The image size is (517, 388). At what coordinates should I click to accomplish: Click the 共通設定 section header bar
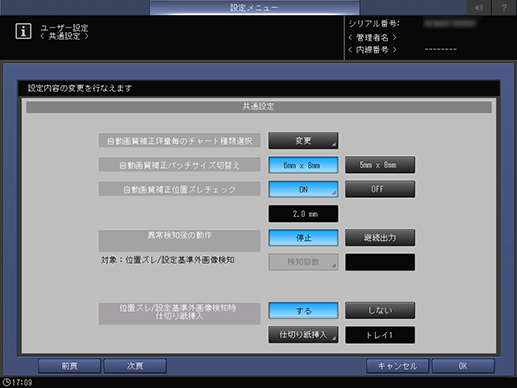click(259, 107)
